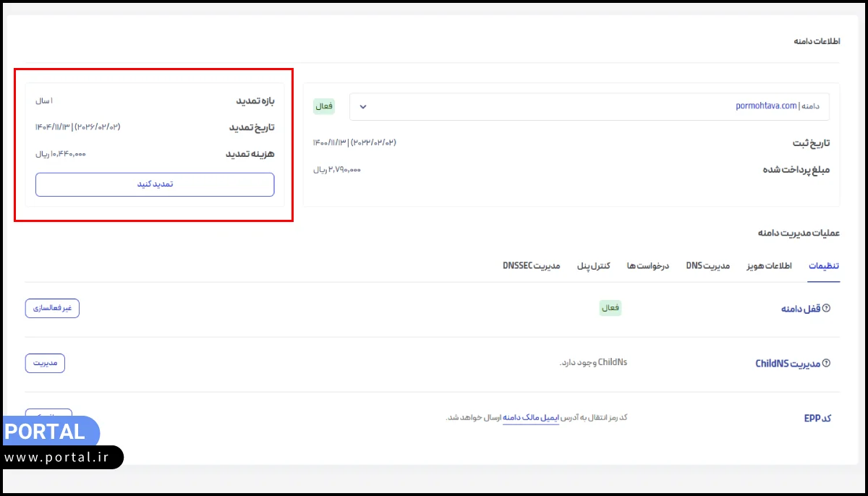The image size is (868, 496).
Task: Expand the domain selector chevron
Action: [363, 106]
